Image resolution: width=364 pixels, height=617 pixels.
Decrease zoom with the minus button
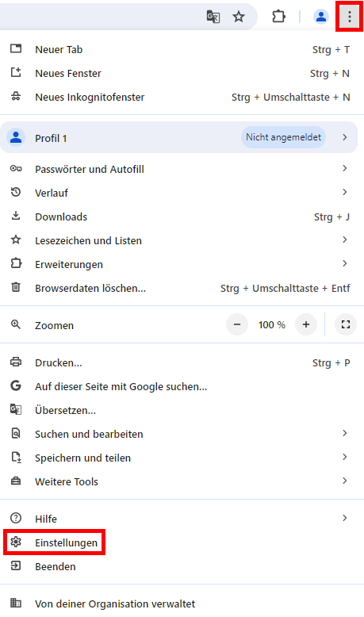[x=237, y=324]
